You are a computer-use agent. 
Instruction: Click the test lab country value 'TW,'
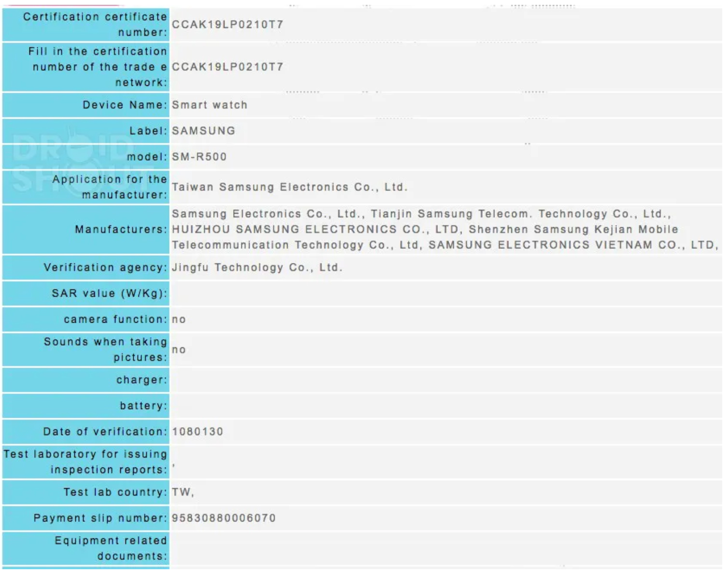tap(182, 493)
